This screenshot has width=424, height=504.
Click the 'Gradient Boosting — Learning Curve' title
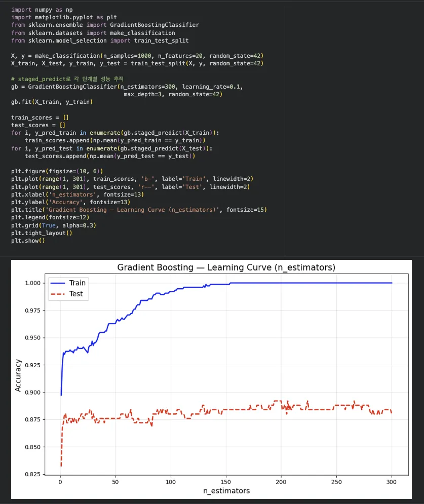coord(226,267)
